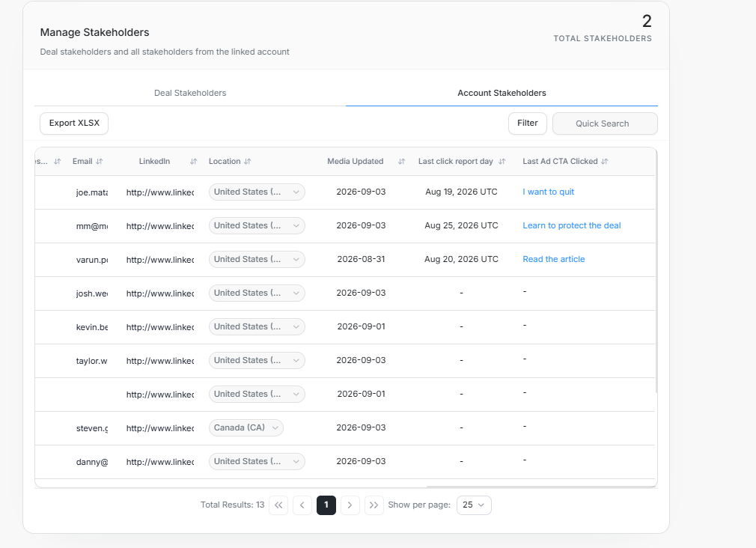Screen dimensions: 756x548
Task: Open location dropdown in danny@ row
Action: pos(257,462)
